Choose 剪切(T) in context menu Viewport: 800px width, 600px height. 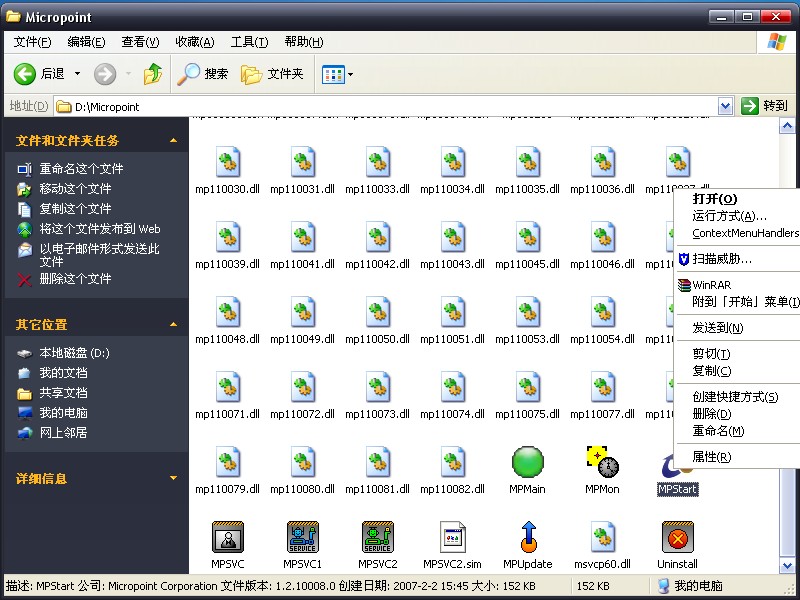click(711, 354)
